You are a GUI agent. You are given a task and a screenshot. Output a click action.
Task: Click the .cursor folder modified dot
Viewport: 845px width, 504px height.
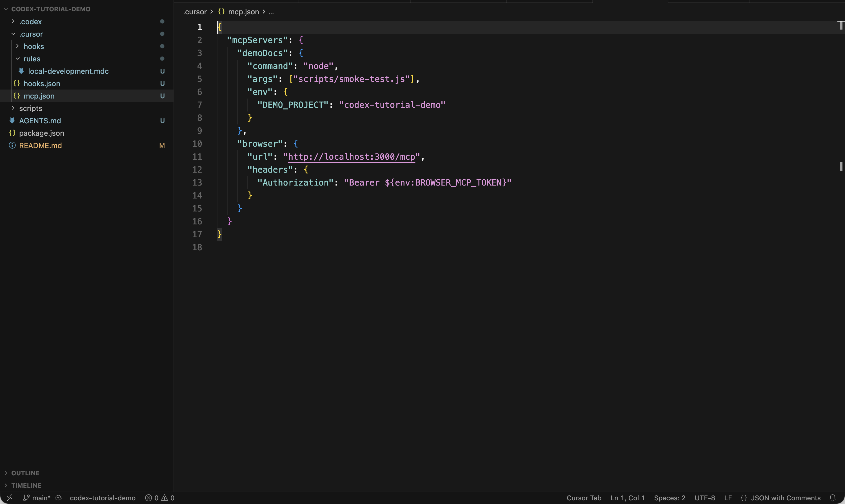coord(162,34)
